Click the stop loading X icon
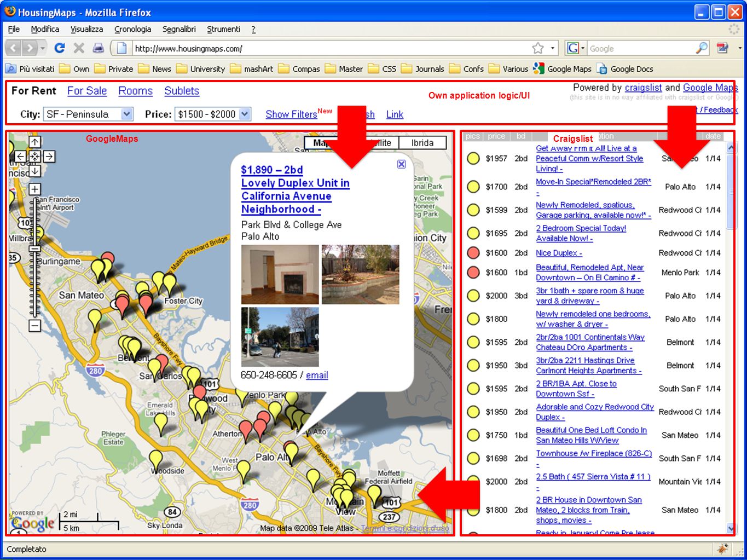The height and width of the screenshot is (560, 747). pos(79,48)
